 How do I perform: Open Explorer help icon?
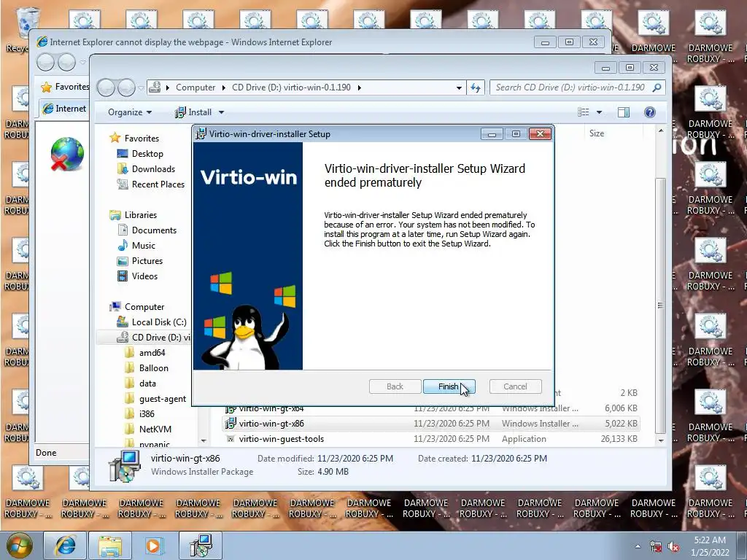pos(649,112)
